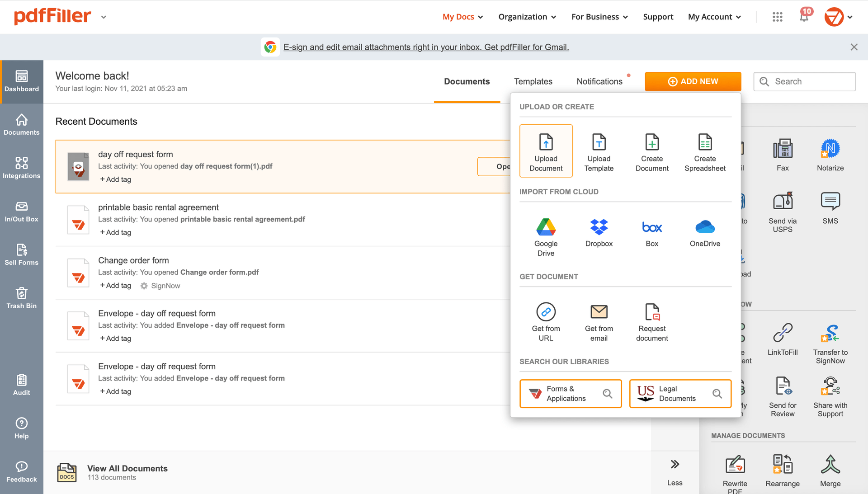Switch to the Templates tab
The height and width of the screenshot is (494, 868).
(x=533, y=80)
